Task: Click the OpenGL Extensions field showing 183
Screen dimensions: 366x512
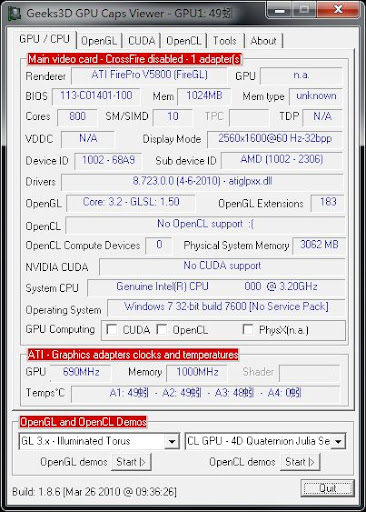Action: point(328,203)
